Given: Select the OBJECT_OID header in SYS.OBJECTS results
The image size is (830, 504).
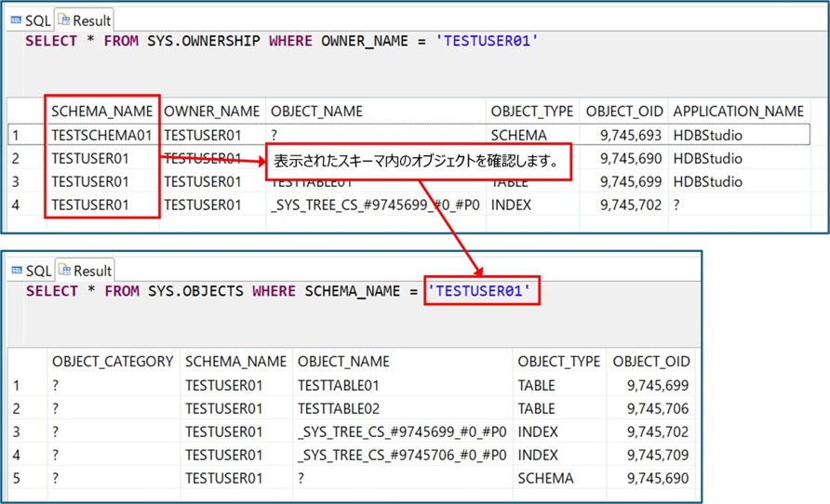Looking at the screenshot, I should 651,361.
